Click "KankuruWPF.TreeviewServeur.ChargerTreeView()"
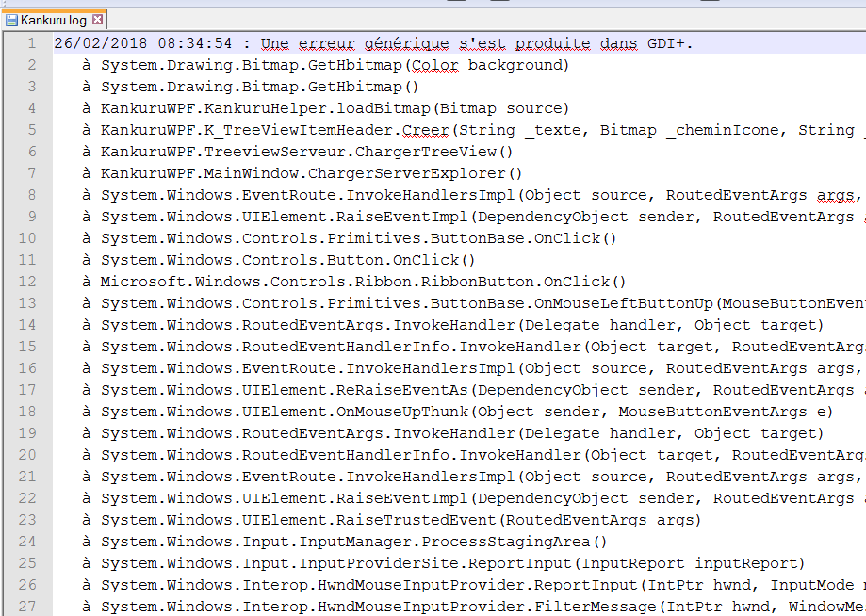The width and height of the screenshot is (866, 616). click(306, 152)
